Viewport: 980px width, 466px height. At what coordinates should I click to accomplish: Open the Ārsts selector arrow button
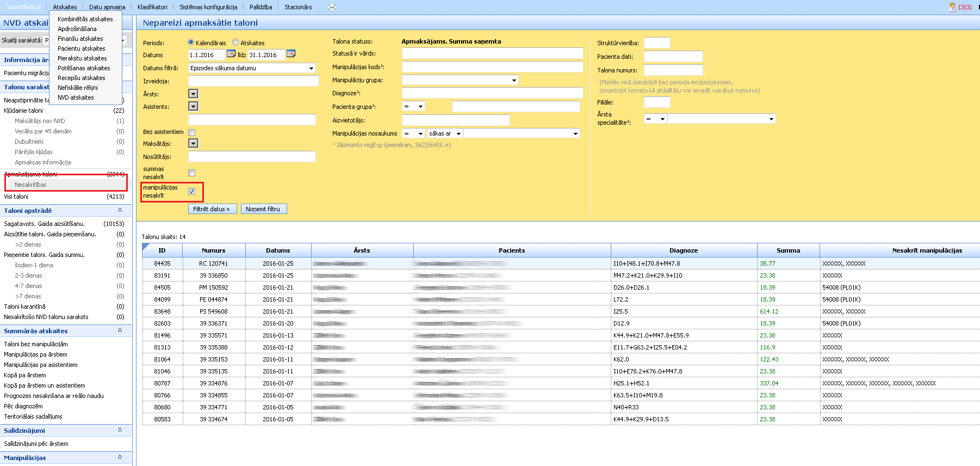(193, 94)
